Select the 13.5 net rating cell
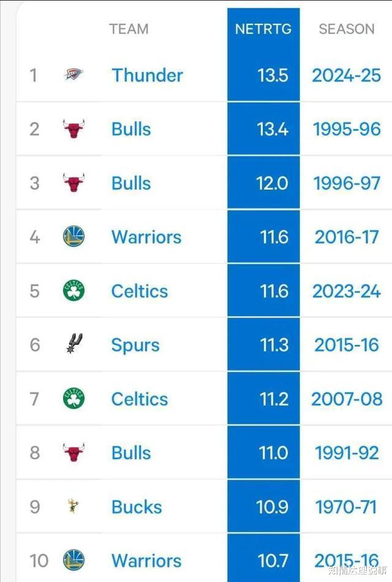Screen dimensions: 392x582 tap(263, 75)
